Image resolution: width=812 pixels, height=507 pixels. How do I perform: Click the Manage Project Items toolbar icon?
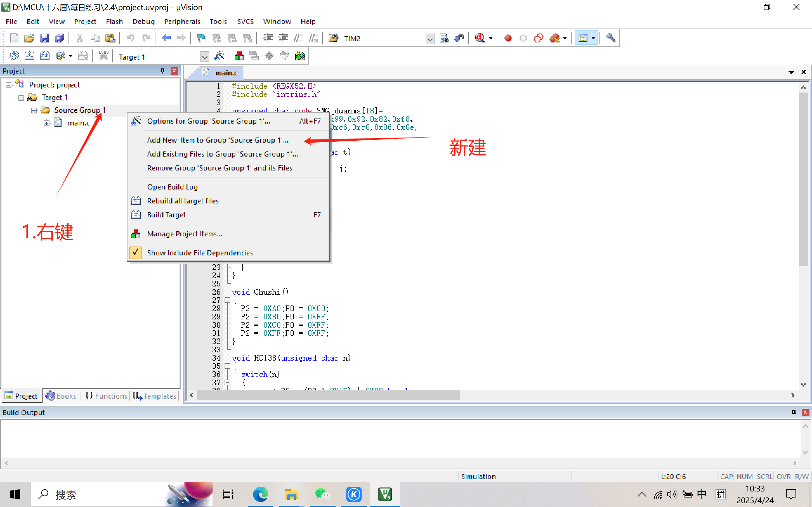pos(239,56)
